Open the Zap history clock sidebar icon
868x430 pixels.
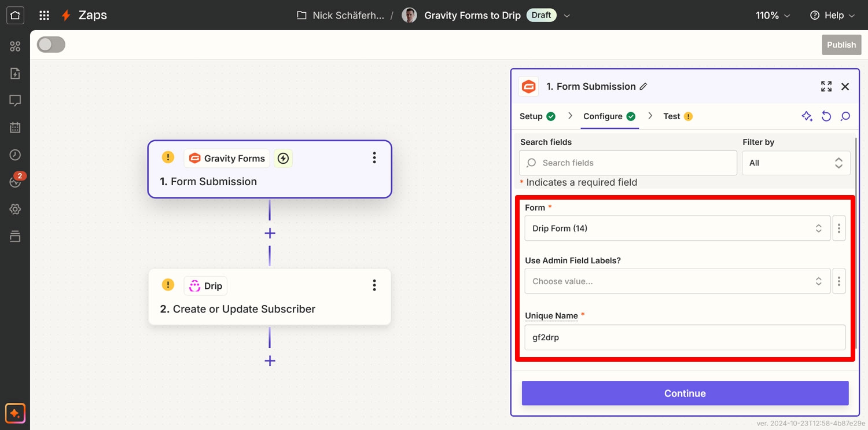(15, 155)
